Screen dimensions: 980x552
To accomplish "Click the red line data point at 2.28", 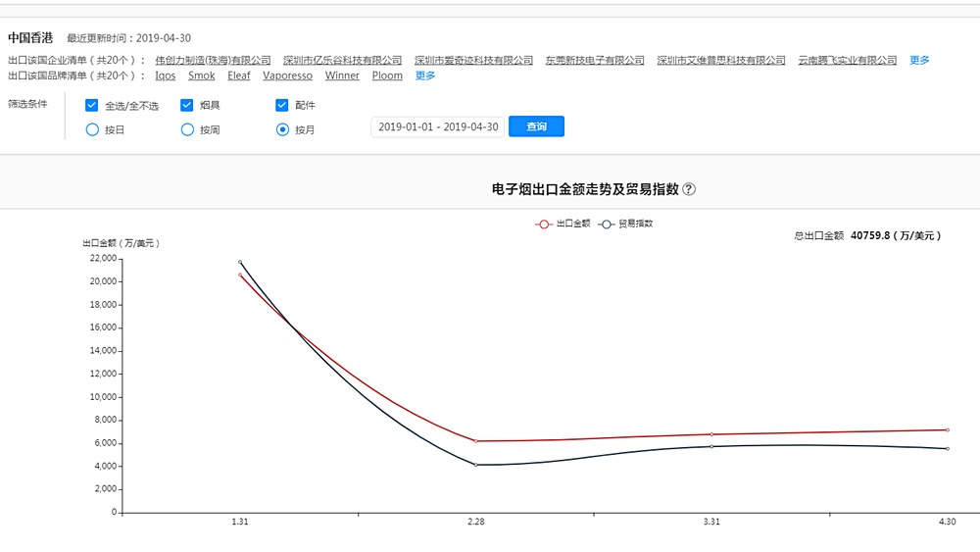I will coord(476,441).
